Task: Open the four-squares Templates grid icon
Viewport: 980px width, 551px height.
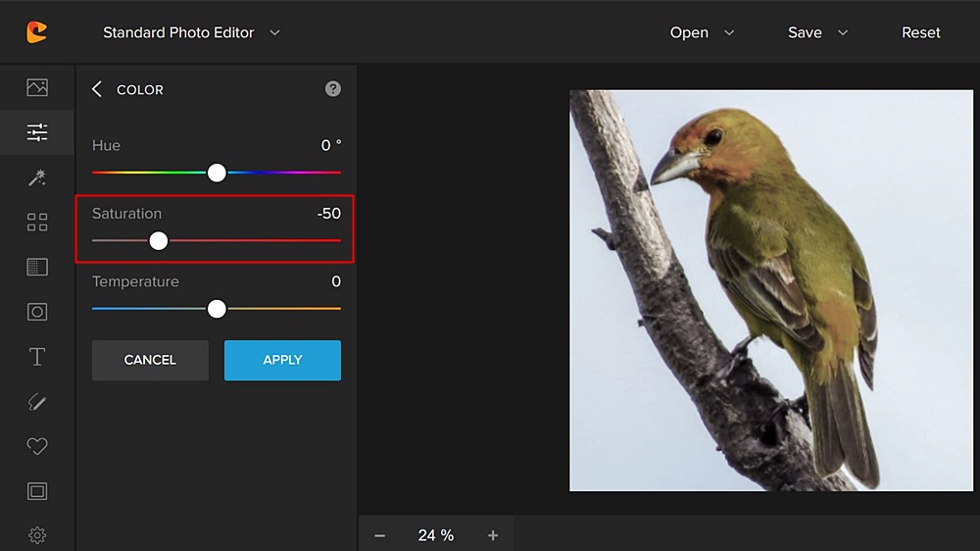Action: pos(37,223)
